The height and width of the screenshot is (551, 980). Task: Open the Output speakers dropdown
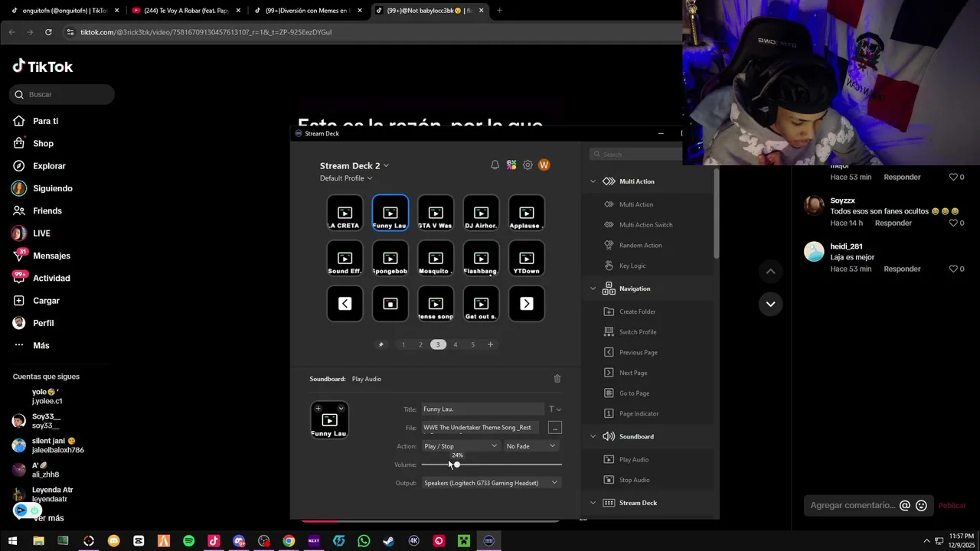tap(492, 483)
